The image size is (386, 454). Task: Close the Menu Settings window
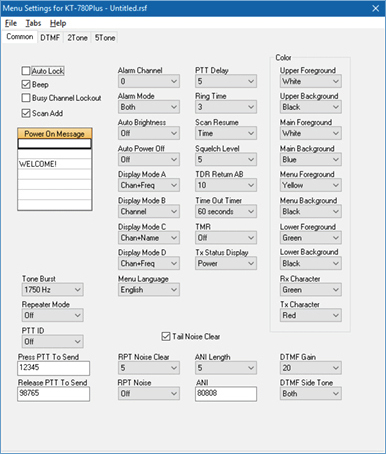[376, 8]
